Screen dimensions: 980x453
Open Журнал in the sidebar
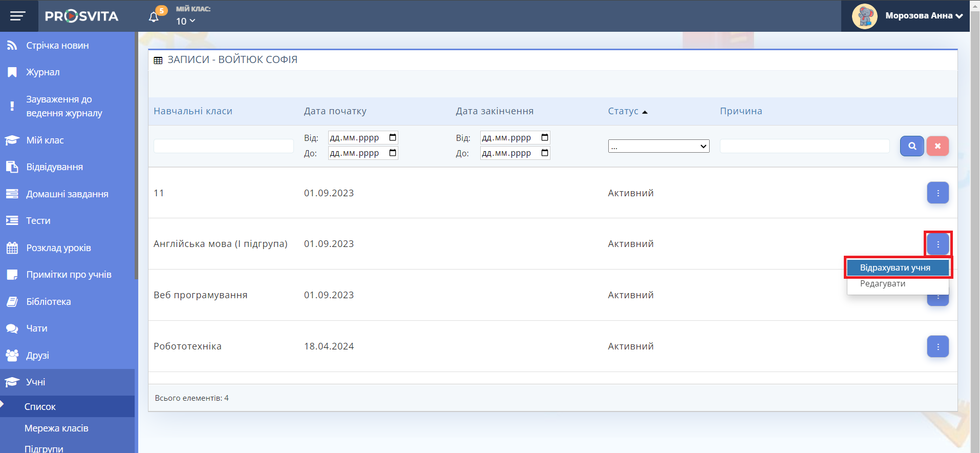coord(43,72)
